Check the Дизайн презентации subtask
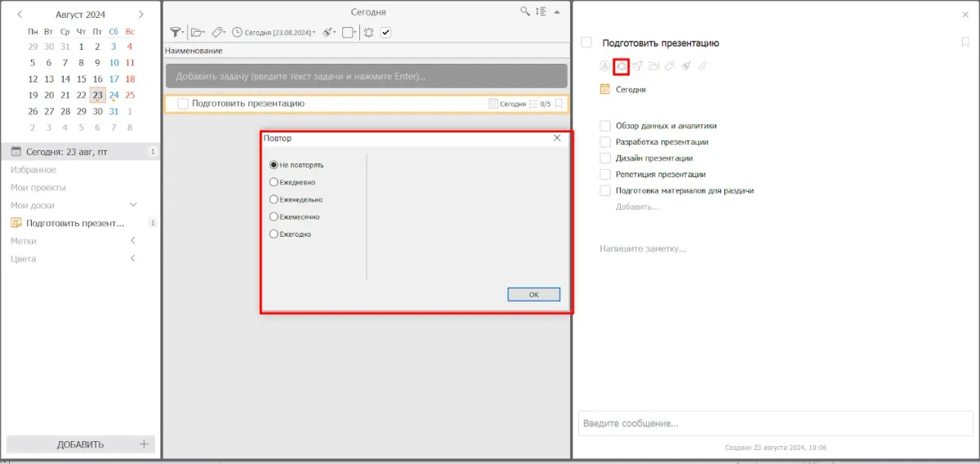 tap(605, 158)
